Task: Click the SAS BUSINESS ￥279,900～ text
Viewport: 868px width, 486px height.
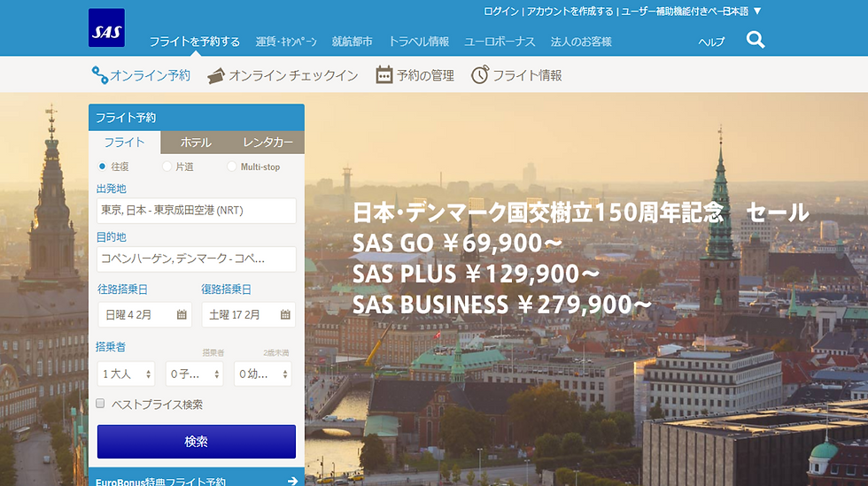Action: [502, 305]
